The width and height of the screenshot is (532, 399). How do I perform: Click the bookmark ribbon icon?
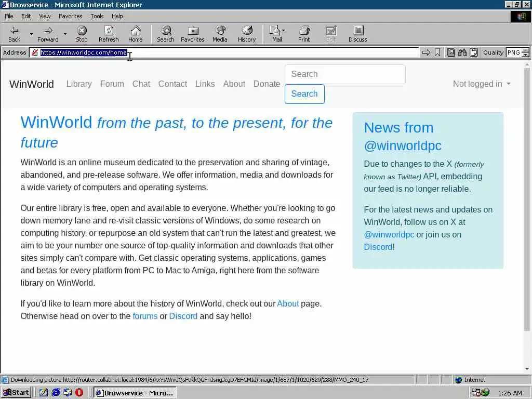(x=437, y=52)
